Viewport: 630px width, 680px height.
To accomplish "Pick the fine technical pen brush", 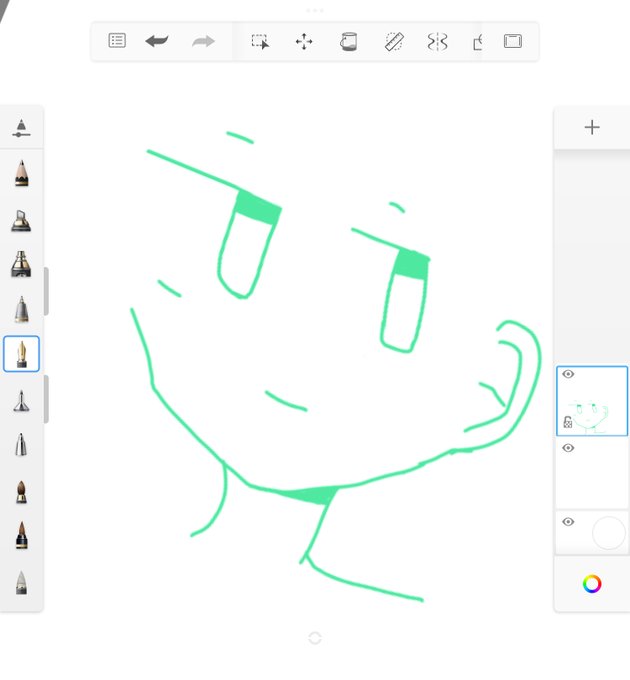I will [x=21, y=401].
